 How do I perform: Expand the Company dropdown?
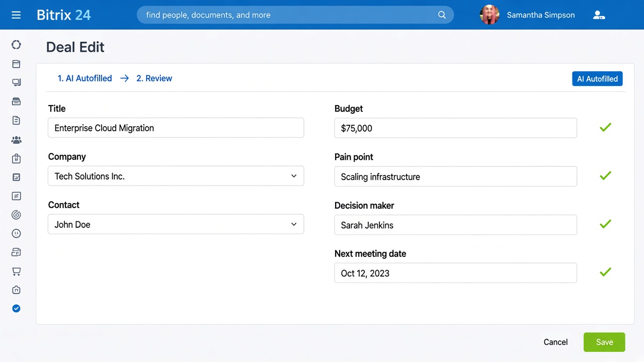pyautogui.click(x=176, y=176)
